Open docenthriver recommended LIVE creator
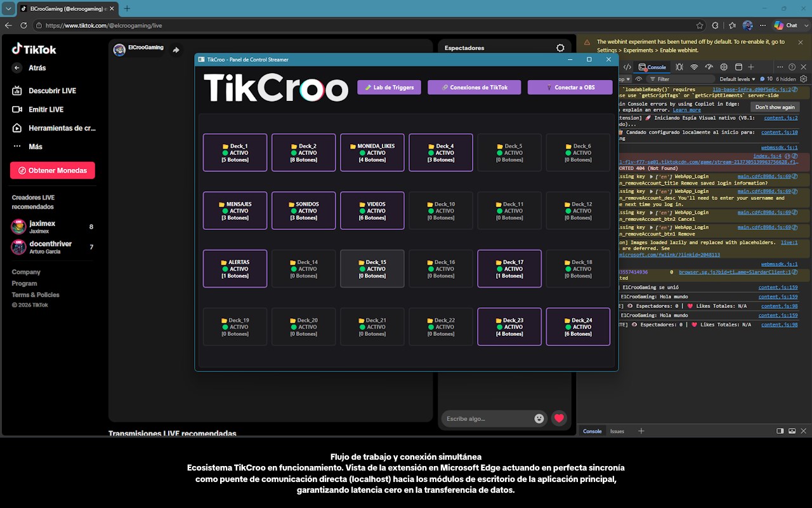This screenshot has width=812, height=508. tap(52, 246)
